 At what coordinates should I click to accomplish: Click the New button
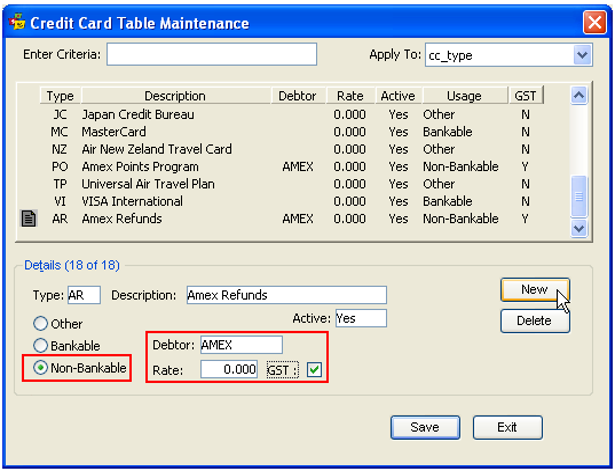point(535,290)
